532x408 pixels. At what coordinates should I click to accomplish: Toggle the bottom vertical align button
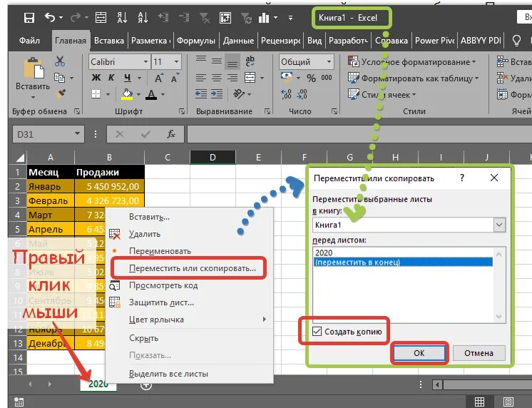[232, 61]
